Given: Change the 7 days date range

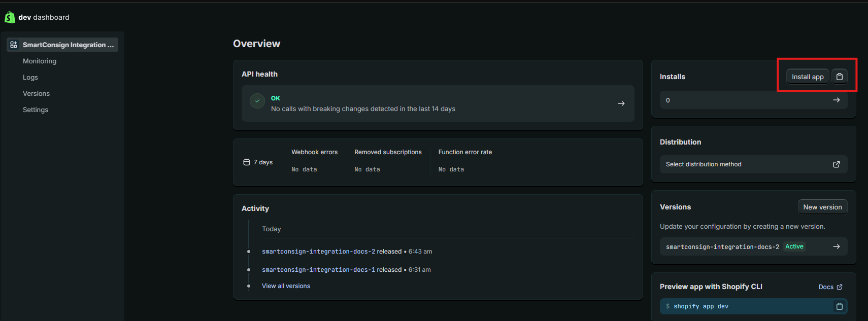Looking at the screenshot, I should pos(258,162).
